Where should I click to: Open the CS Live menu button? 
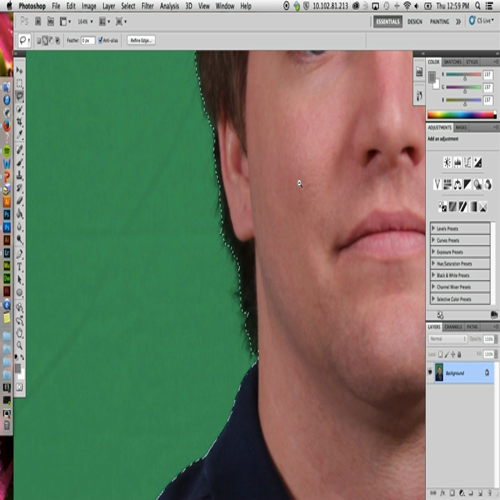tap(481, 21)
